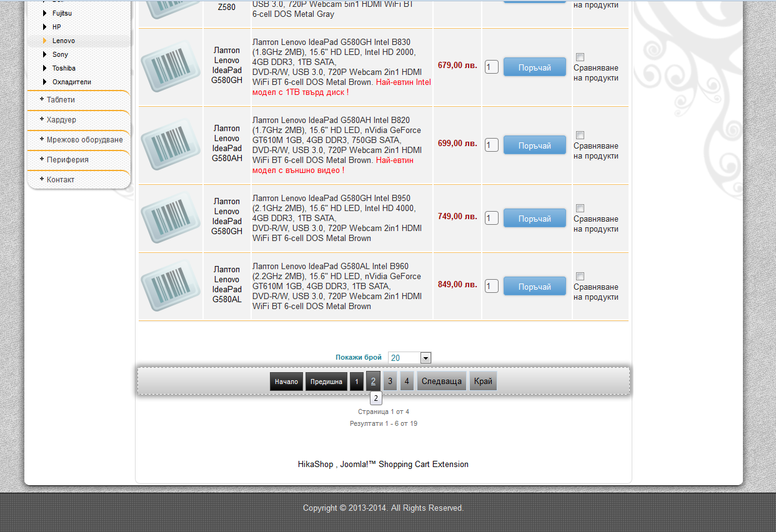This screenshot has height=532, width=776.
Task: Go to page 1 in pagination
Action: tap(357, 382)
